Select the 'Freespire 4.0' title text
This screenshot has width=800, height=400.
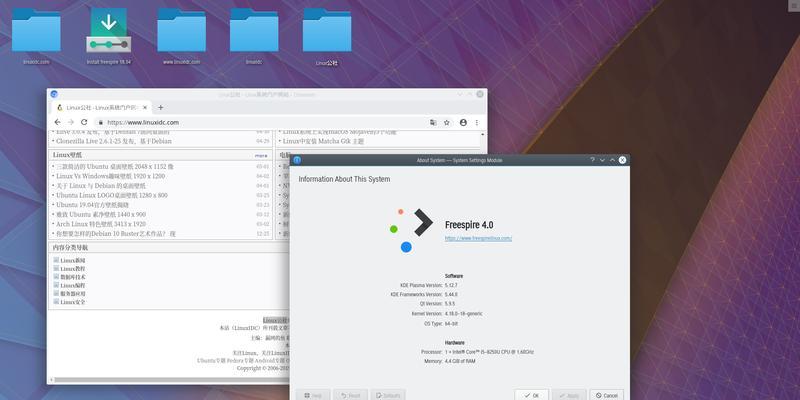pyautogui.click(x=469, y=225)
